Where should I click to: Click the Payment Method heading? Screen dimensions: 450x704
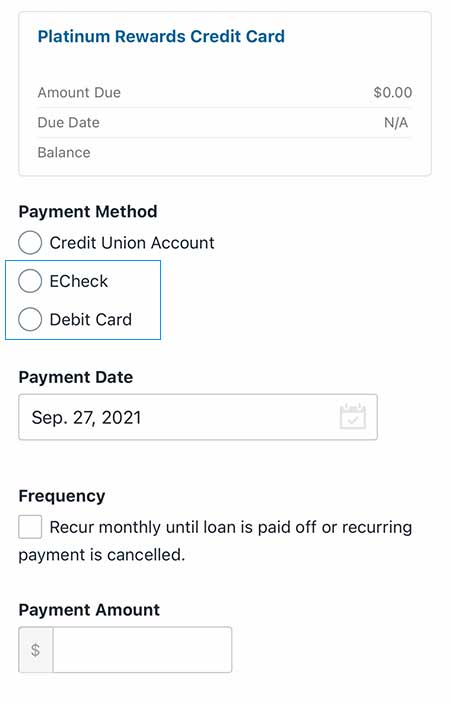click(x=88, y=211)
